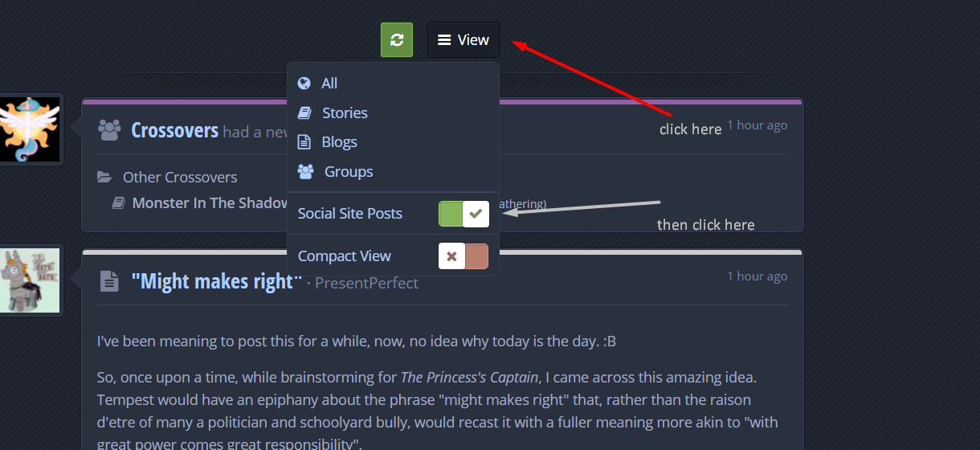Image resolution: width=980 pixels, height=450 pixels.
Task: Open the Other Crossovers folder
Action: coord(180,177)
